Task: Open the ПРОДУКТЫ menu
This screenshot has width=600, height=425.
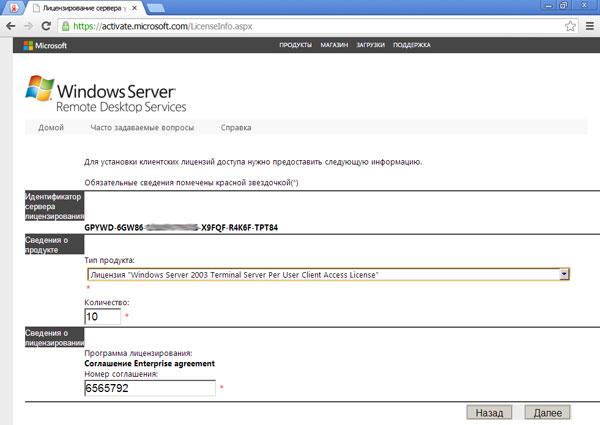Action: [x=295, y=45]
